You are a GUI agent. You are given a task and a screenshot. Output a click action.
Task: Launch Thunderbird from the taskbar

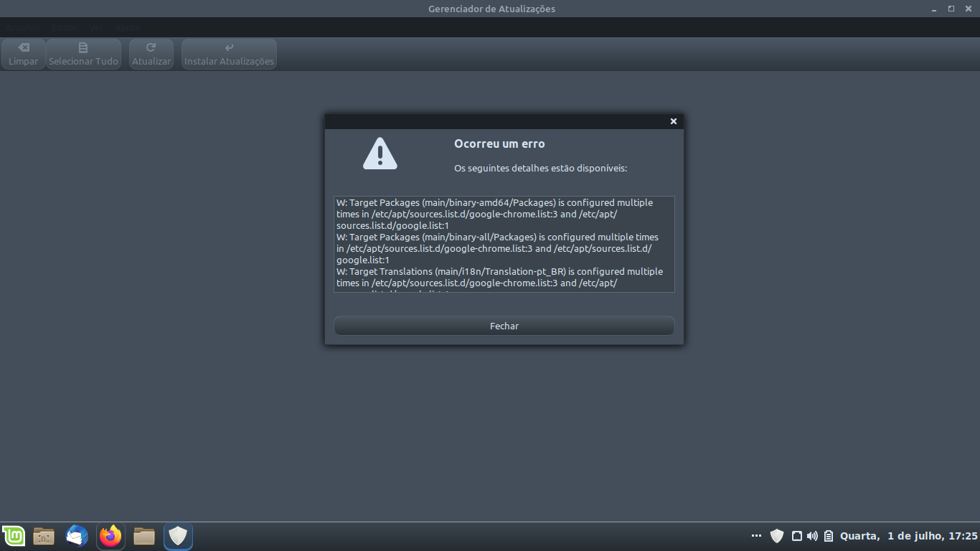[x=77, y=536]
